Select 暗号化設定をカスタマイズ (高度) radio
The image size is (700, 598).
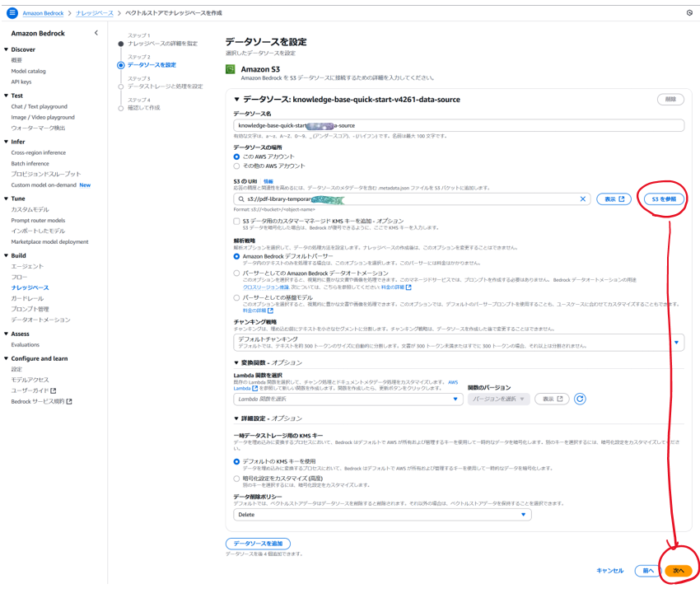[236, 479]
